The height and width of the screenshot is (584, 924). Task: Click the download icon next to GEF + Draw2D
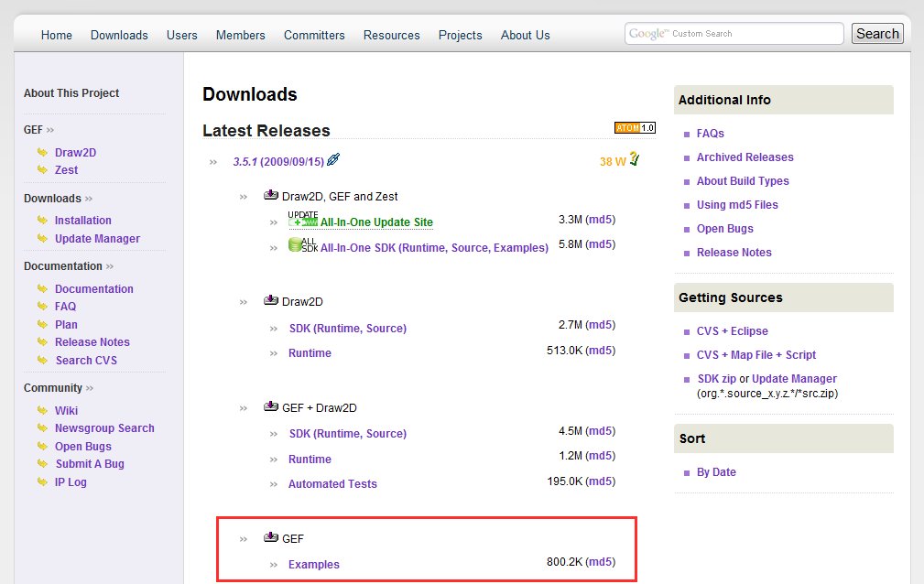tap(271, 406)
